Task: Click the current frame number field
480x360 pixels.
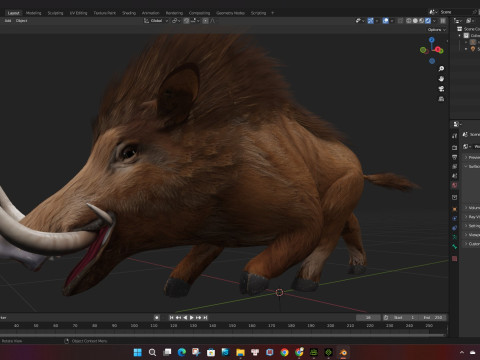Action: click(x=368, y=318)
